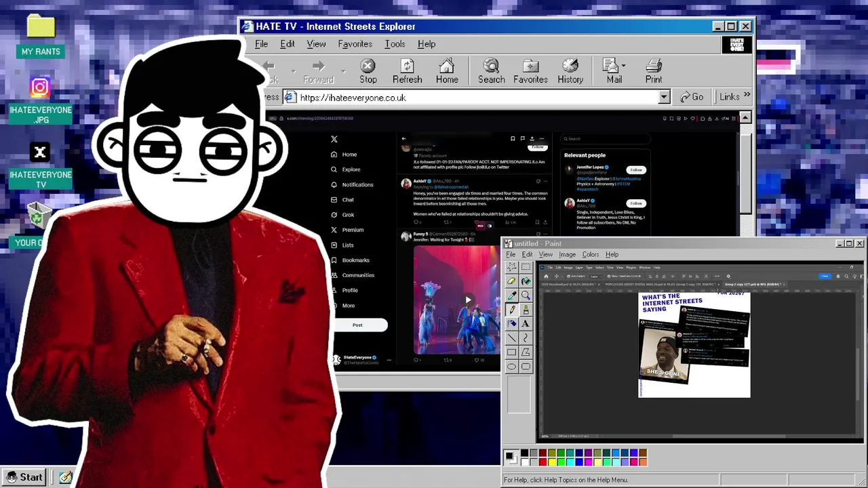Choose the Brush tool in Paint
868x488 pixels.
526,310
